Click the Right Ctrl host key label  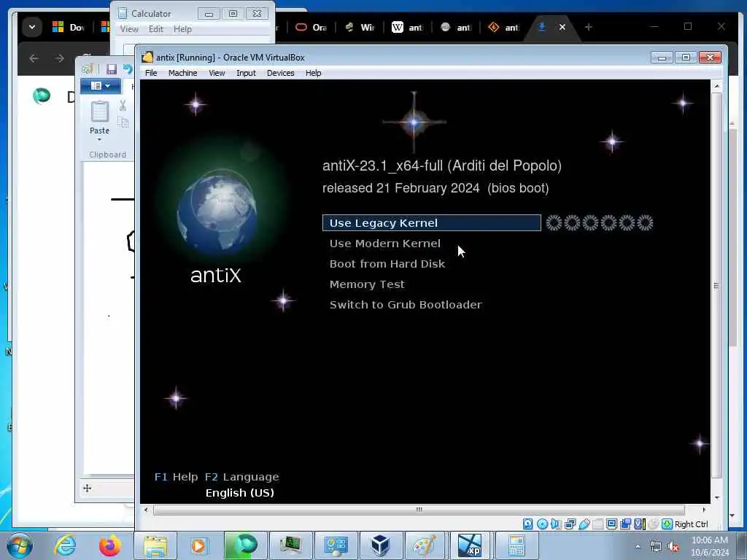pos(692,524)
